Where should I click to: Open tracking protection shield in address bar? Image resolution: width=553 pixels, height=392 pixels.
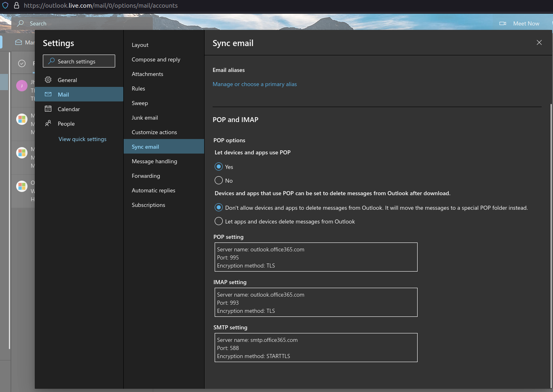(x=5, y=6)
